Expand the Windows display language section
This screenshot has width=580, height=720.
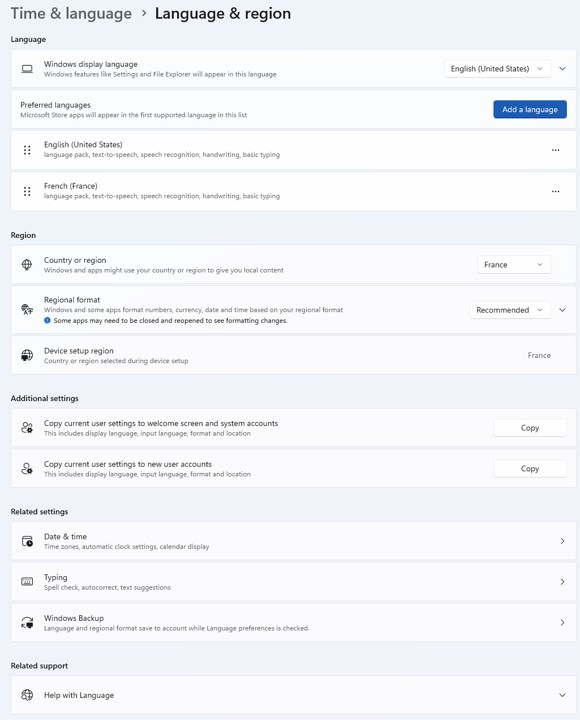tap(562, 69)
